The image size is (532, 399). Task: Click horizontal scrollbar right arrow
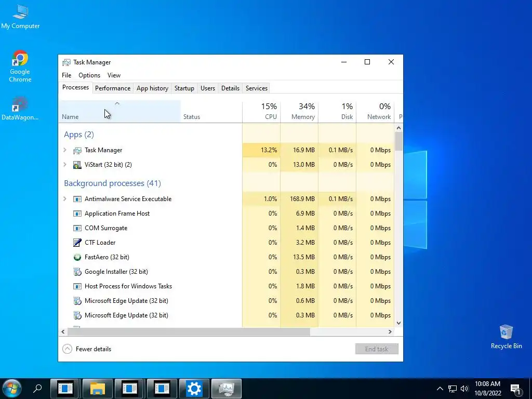click(x=390, y=332)
